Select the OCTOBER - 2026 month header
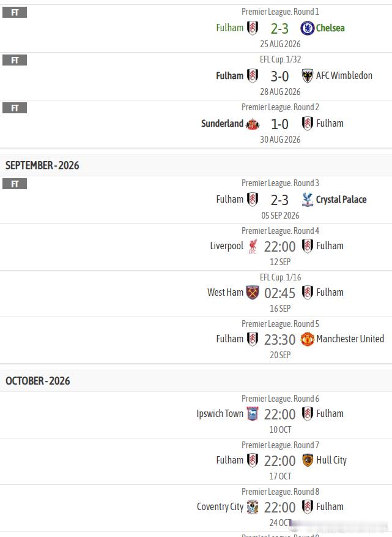 tap(38, 381)
